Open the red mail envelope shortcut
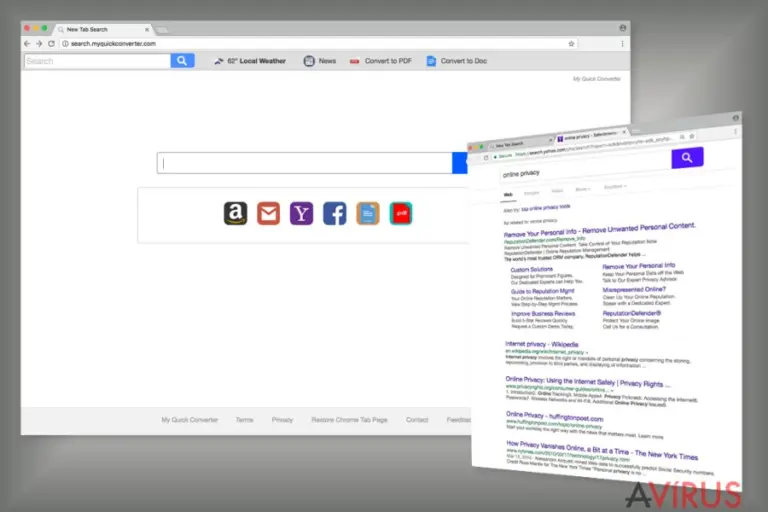The width and height of the screenshot is (768, 512). tap(268, 213)
